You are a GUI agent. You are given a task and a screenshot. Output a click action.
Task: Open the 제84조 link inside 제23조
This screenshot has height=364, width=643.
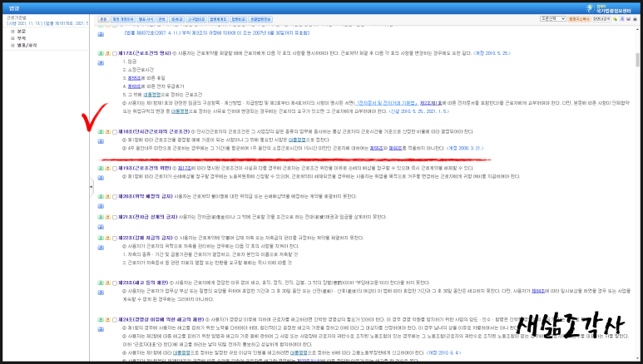click(538, 291)
